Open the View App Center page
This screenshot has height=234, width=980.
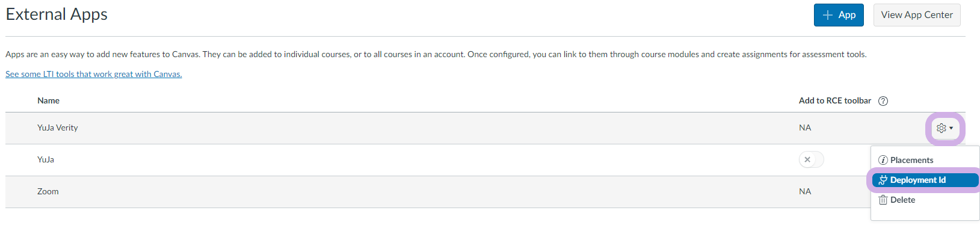click(917, 15)
